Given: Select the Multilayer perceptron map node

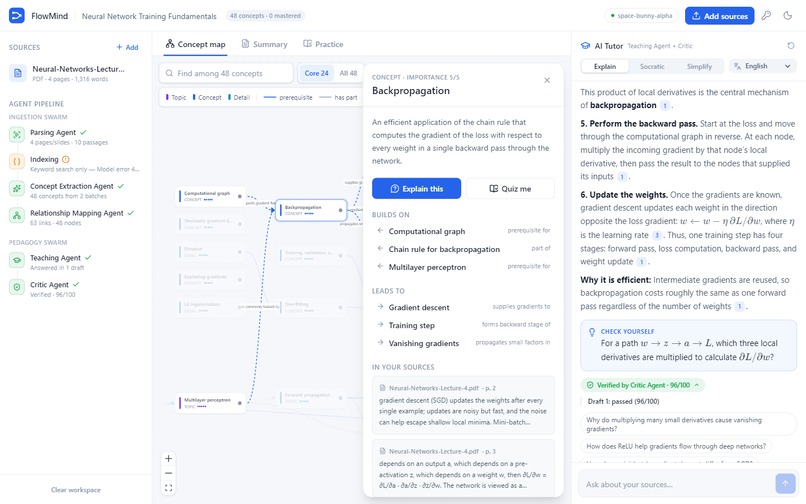Looking at the screenshot, I should pyautogui.click(x=210, y=403).
